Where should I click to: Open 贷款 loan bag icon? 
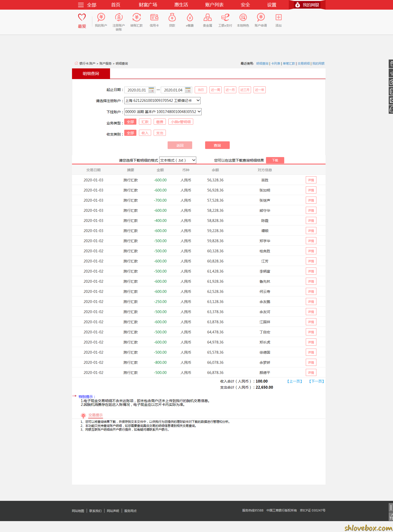(172, 17)
